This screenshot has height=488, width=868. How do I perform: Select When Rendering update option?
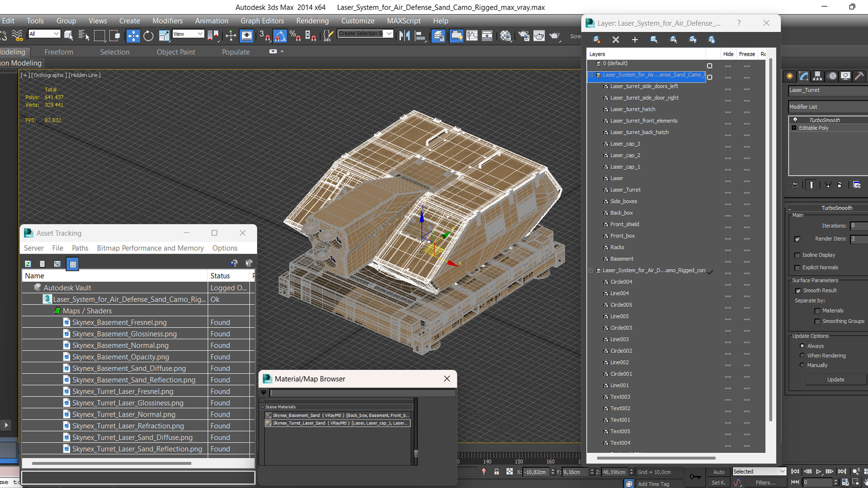(802, 356)
